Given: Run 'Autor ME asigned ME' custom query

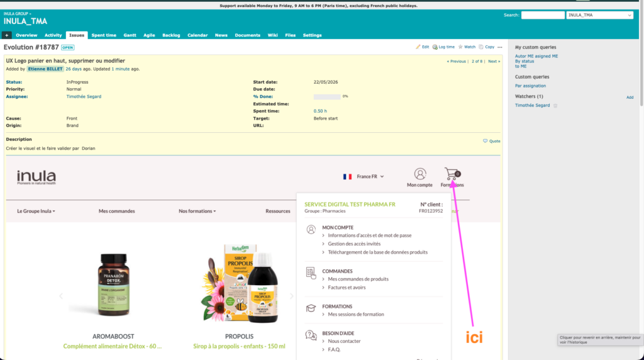Looking at the screenshot, I should coord(536,56).
